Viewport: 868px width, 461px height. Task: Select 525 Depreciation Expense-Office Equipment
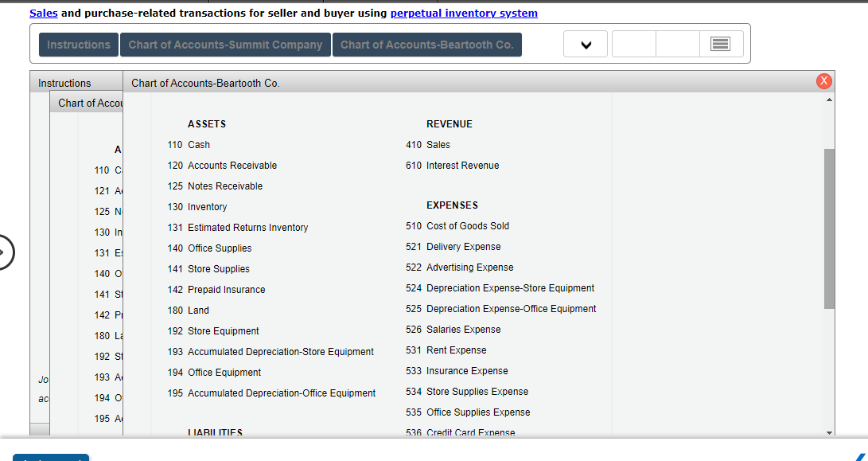501,309
